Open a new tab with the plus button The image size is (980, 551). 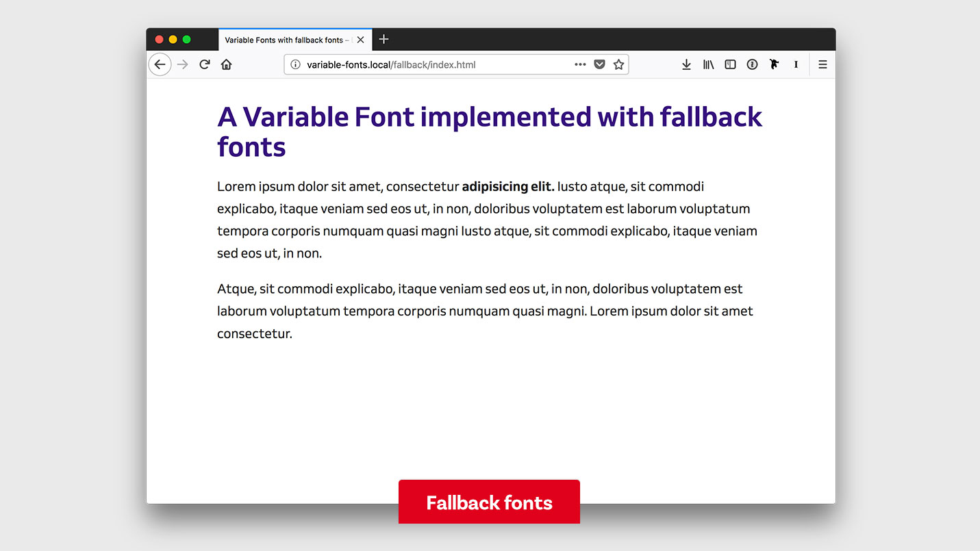(384, 39)
